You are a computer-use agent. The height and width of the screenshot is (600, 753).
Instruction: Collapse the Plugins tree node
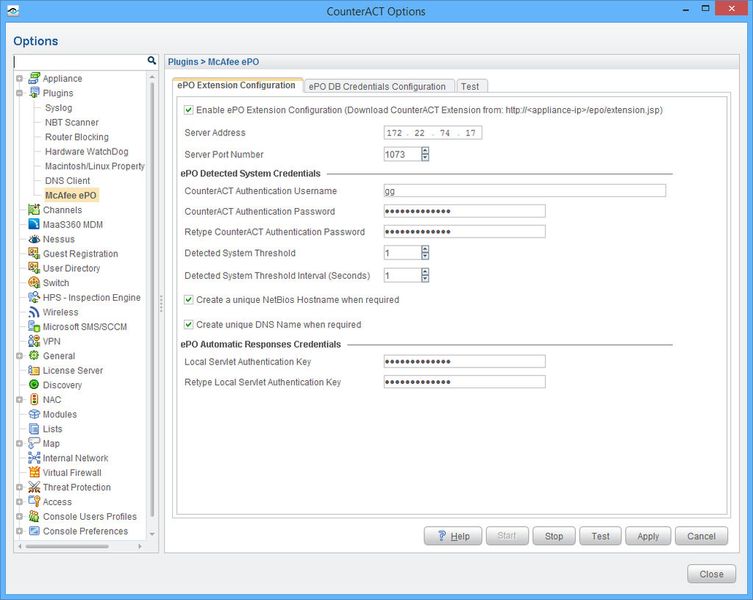(19, 93)
